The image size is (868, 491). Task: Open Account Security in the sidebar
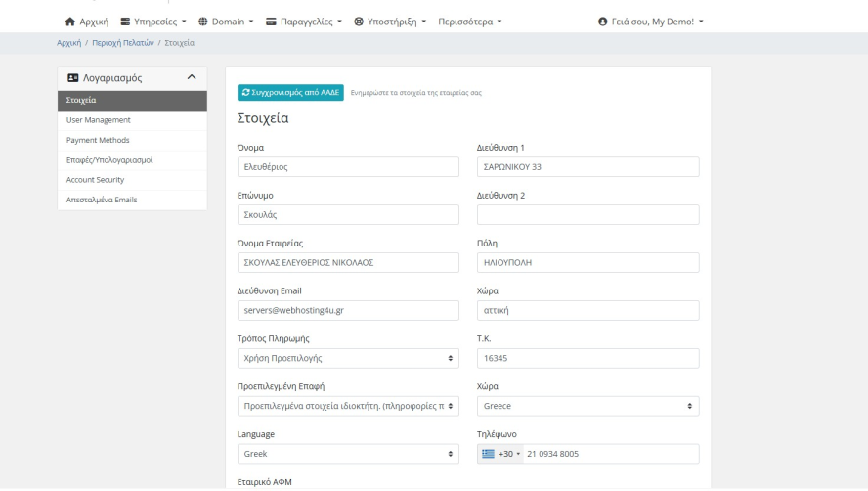(132, 180)
